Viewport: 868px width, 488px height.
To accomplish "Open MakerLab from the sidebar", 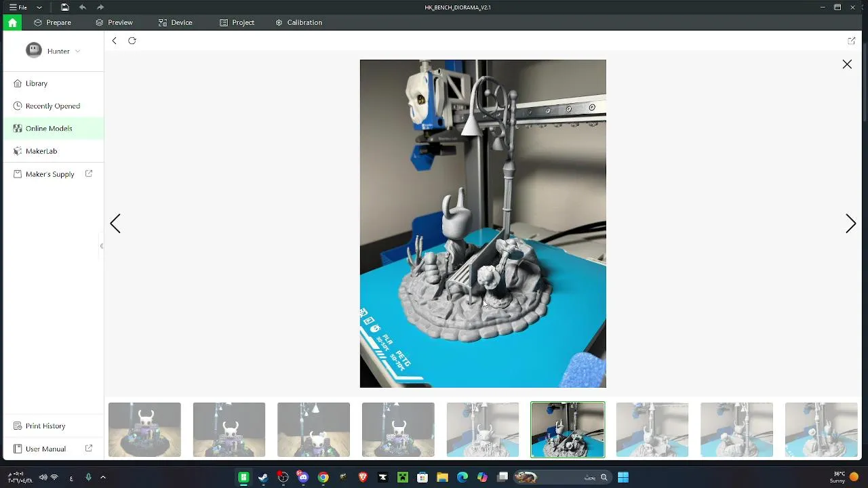I will pos(54,151).
